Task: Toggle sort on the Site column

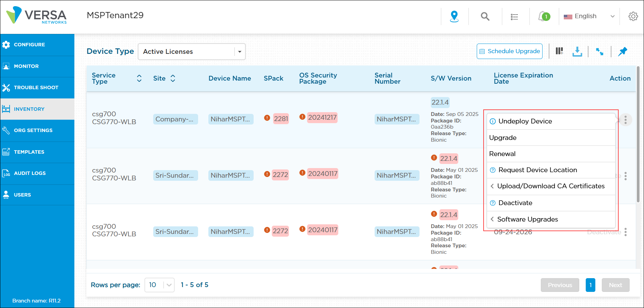Action: point(173,79)
